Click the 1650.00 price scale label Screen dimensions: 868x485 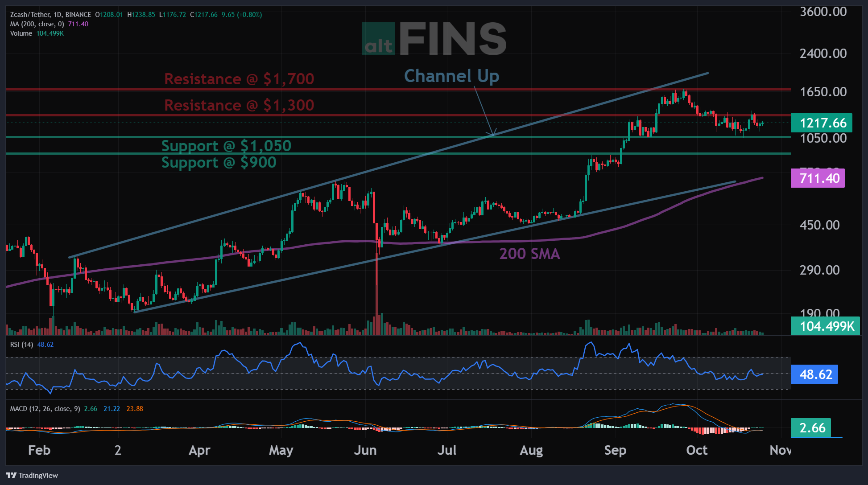[823, 92]
